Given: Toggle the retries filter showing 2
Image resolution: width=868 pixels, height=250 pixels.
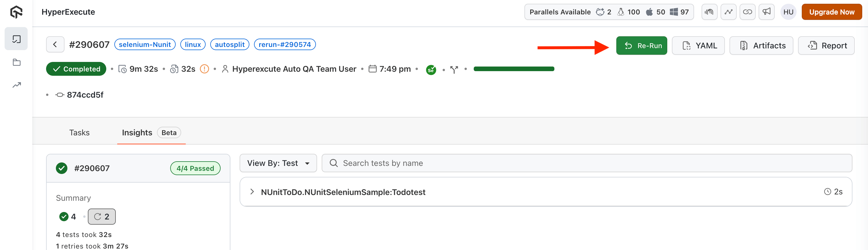Looking at the screenshot, I should [x=101, y=217].
